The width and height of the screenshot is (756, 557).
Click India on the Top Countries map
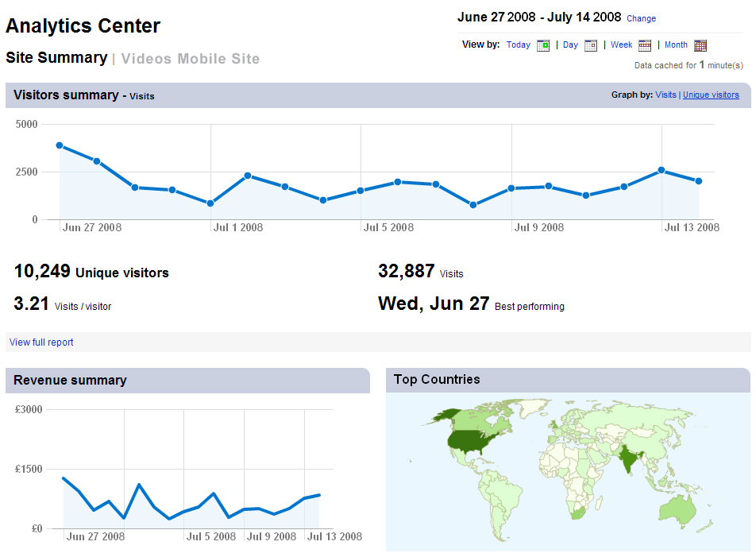coord(627,458)
